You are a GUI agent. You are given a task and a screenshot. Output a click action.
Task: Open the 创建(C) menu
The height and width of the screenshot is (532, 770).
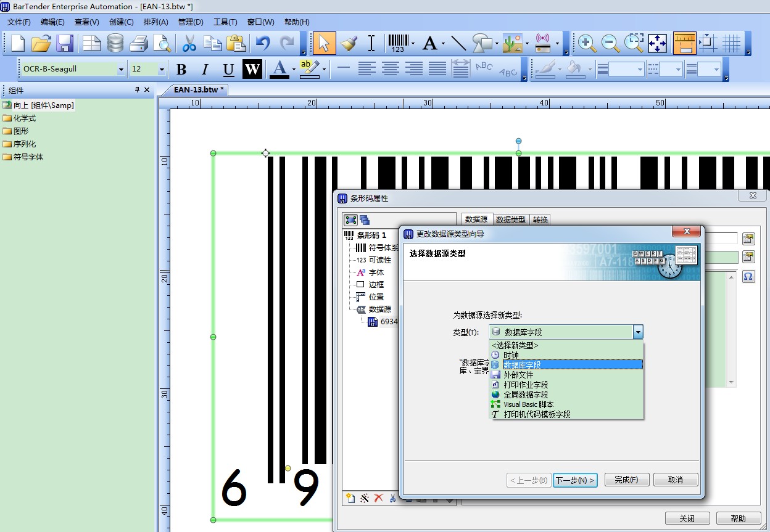tap(121, 22)
